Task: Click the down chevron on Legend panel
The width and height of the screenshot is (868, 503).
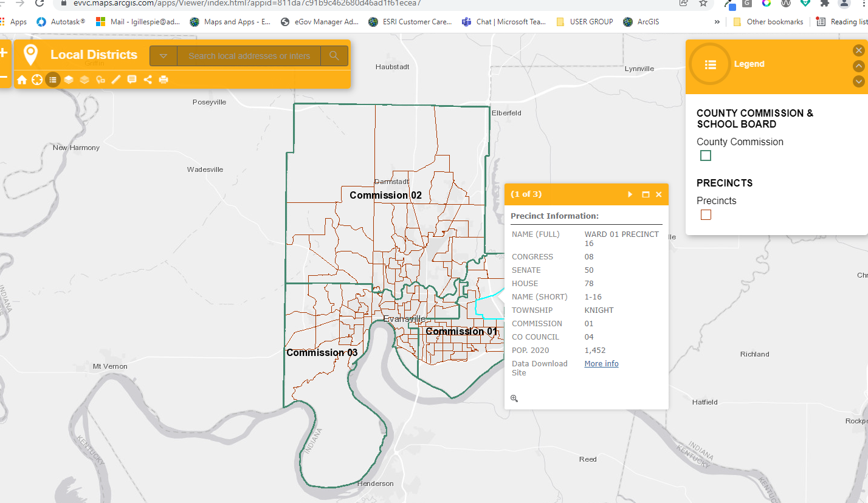Action: point(858,81)
